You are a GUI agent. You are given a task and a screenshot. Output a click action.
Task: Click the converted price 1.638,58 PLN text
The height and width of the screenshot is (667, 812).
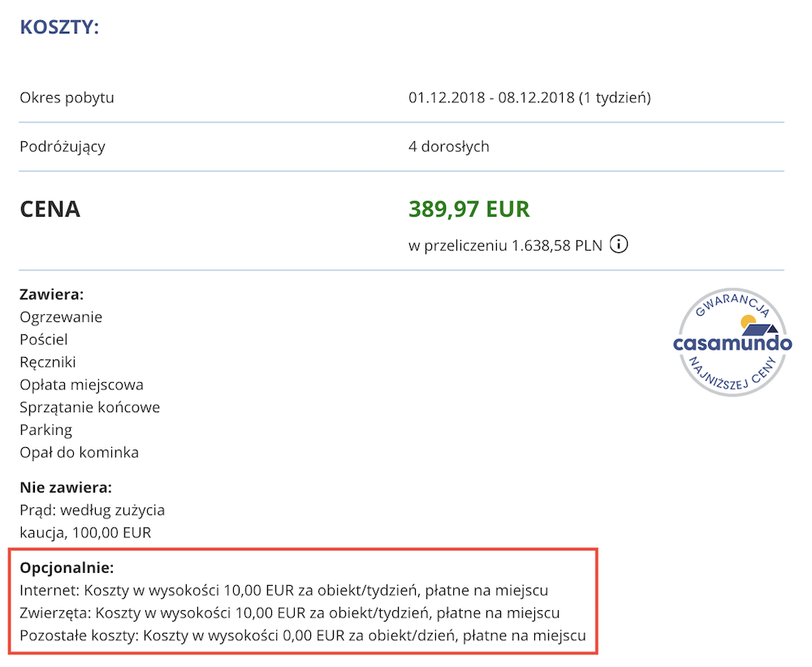click(x=506, y=245)
